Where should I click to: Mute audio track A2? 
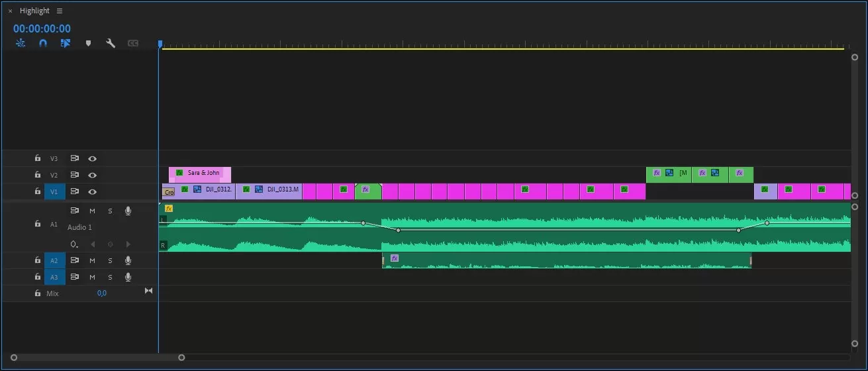coord(93,260)
